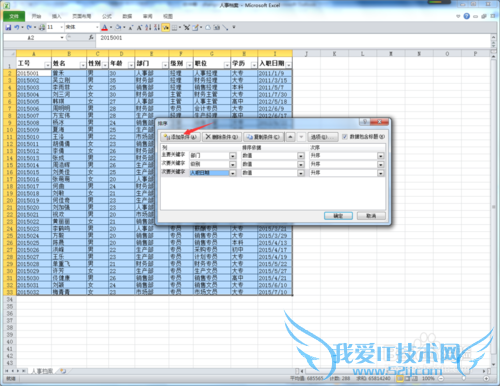Click the notepad with pencil icon
Viewport: 500px width, 386px height.
(x=195, y=27)
